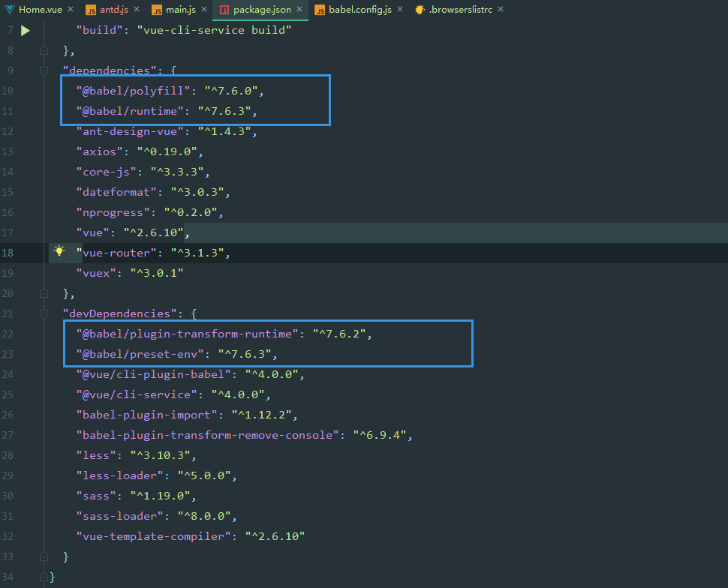
Task: Click the lightbulb quick-fix icon on line 18
Action: (59, 251)
